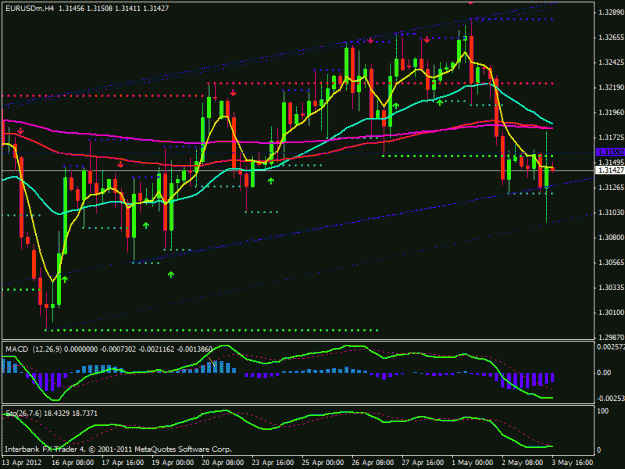This screenshot has height=469, width=625.
Task: Select the 26 Apr 08:00 time label
Action: 373,463
